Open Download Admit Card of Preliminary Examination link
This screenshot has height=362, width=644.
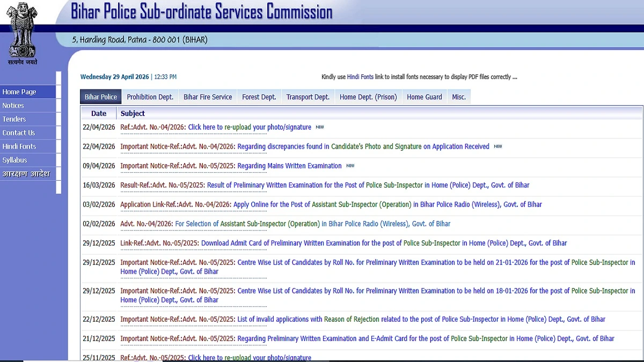(x=384, y=243)
